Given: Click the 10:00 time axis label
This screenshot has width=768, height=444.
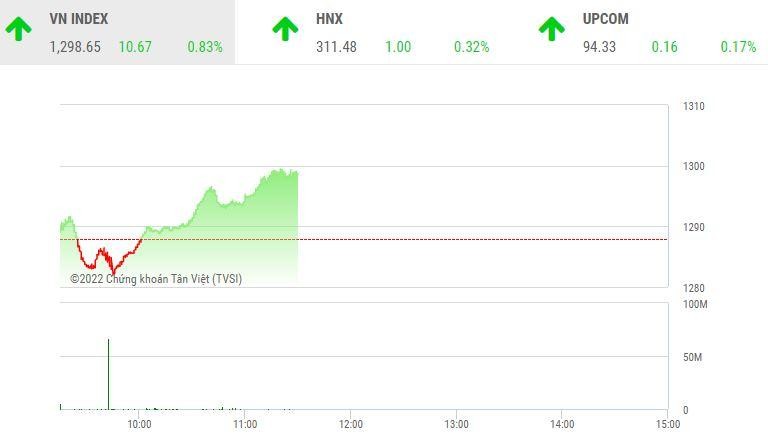Looking at the screenshot, I should click(139, 424).
